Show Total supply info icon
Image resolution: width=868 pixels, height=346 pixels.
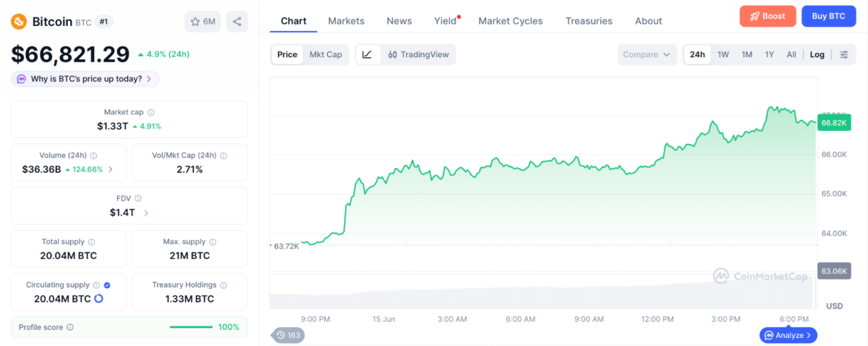tap(92, 242)
